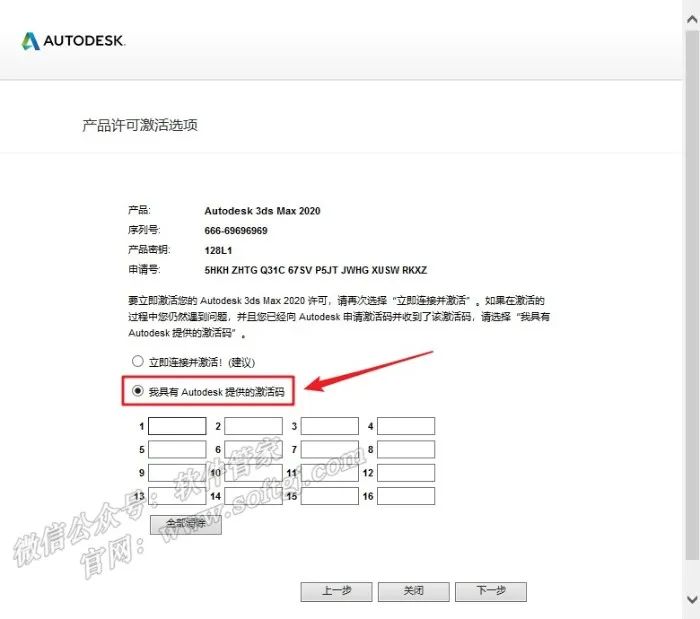Viewport: 700px width, 619px height.
Task: Continue with the 下一步 button
Action: click(490, 591)
